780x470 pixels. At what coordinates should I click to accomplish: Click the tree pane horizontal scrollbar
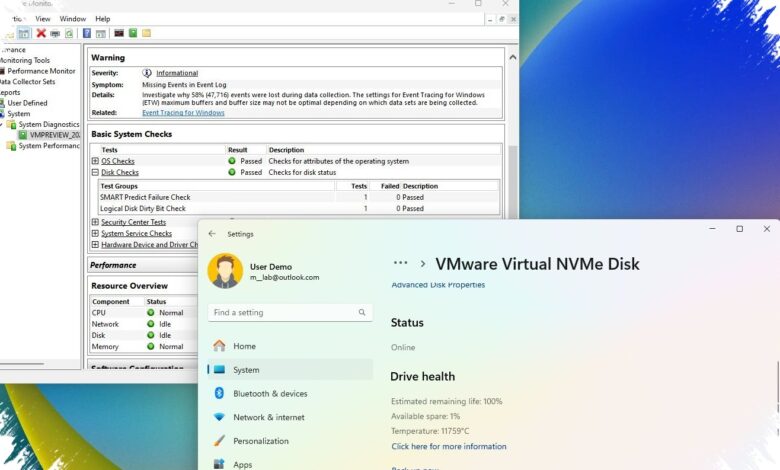pyautogui.click(x=21, y=364)
